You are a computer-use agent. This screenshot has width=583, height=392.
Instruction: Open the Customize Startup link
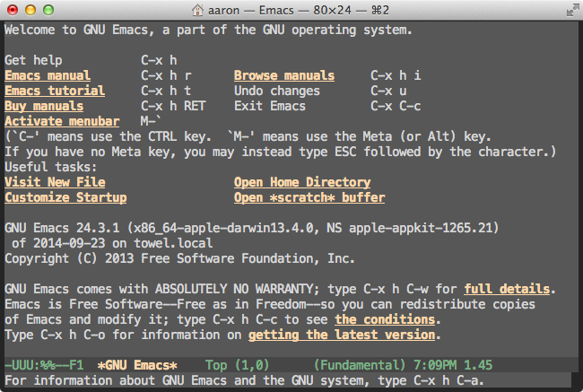[x=65, y=197]
